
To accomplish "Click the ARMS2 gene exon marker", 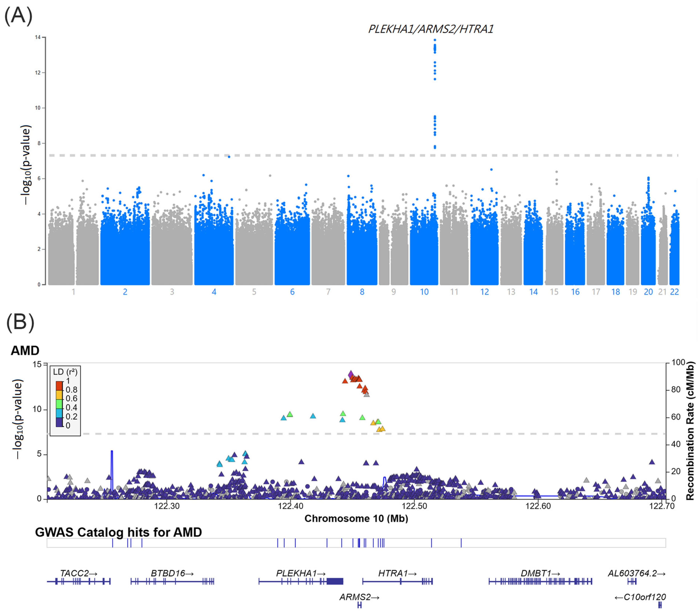I will (359, 605).
